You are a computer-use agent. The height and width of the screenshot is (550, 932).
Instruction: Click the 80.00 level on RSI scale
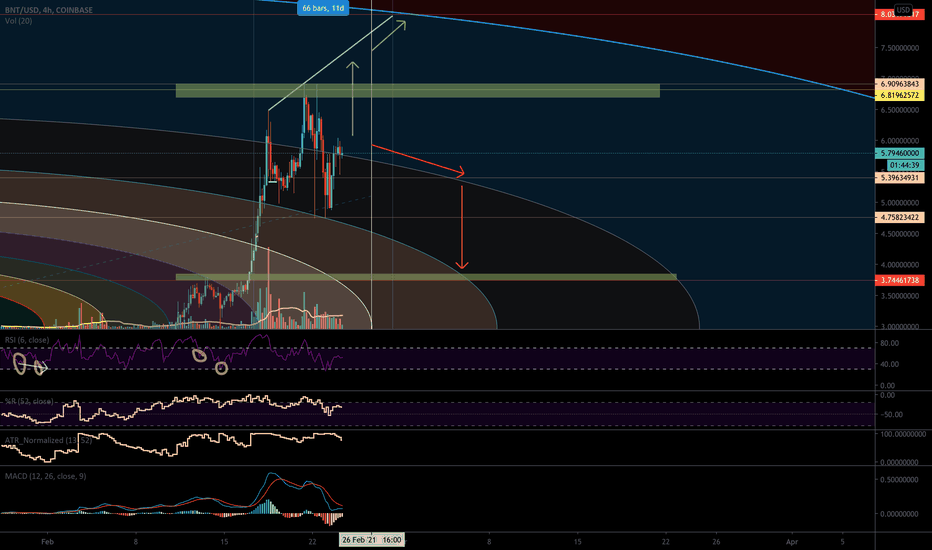click(x=890, y=343)
